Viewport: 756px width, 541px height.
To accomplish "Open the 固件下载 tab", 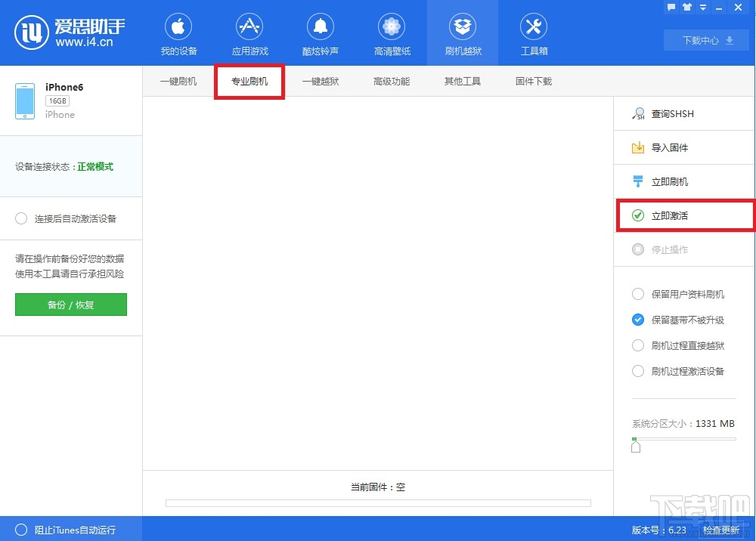I will [x=533, y=81].
